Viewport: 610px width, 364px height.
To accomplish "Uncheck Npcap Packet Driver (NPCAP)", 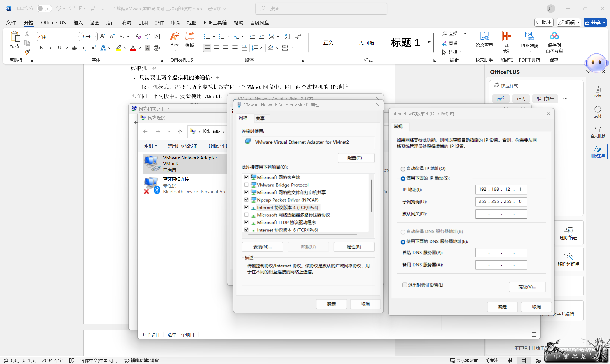I will point(246,200).
